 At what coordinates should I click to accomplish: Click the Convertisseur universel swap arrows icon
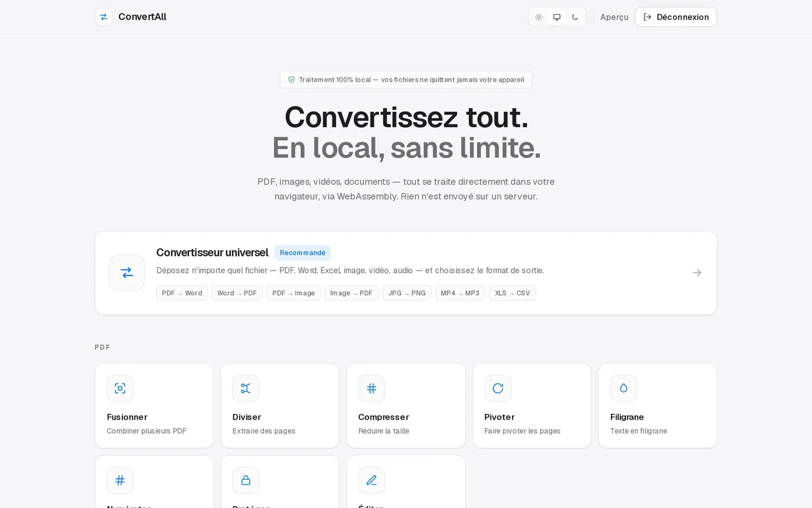(127, 272)
